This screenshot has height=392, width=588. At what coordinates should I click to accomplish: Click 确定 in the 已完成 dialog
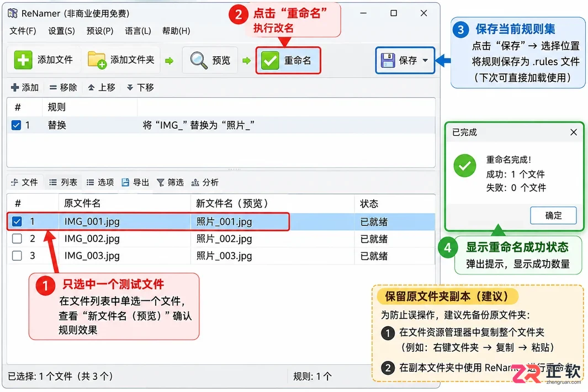[553, 215]
